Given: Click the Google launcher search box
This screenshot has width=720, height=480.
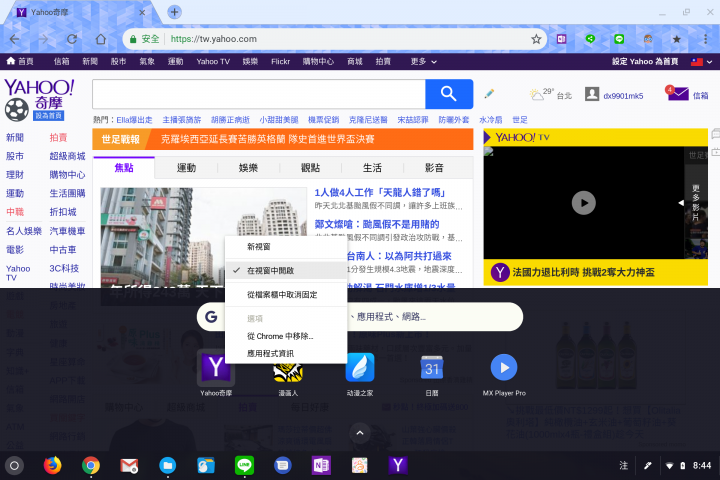Looking at the screenshot, I should tap(360, 316).
